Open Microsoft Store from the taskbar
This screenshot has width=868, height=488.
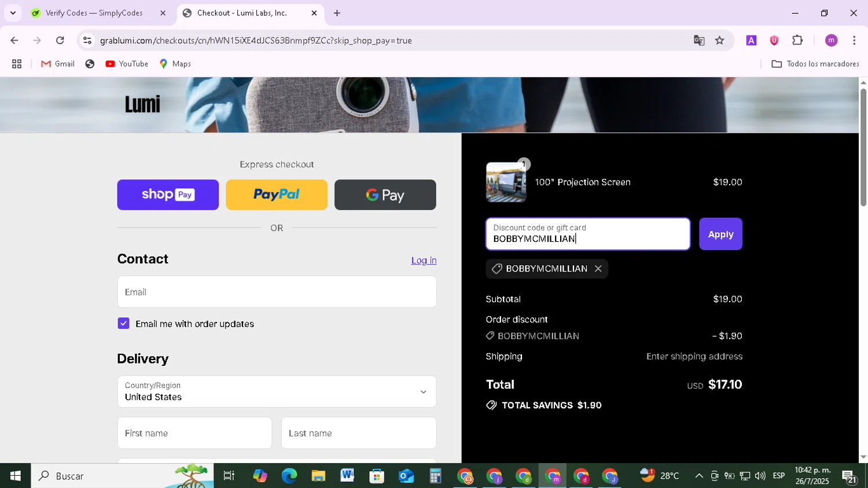click(x=377, y=476)
